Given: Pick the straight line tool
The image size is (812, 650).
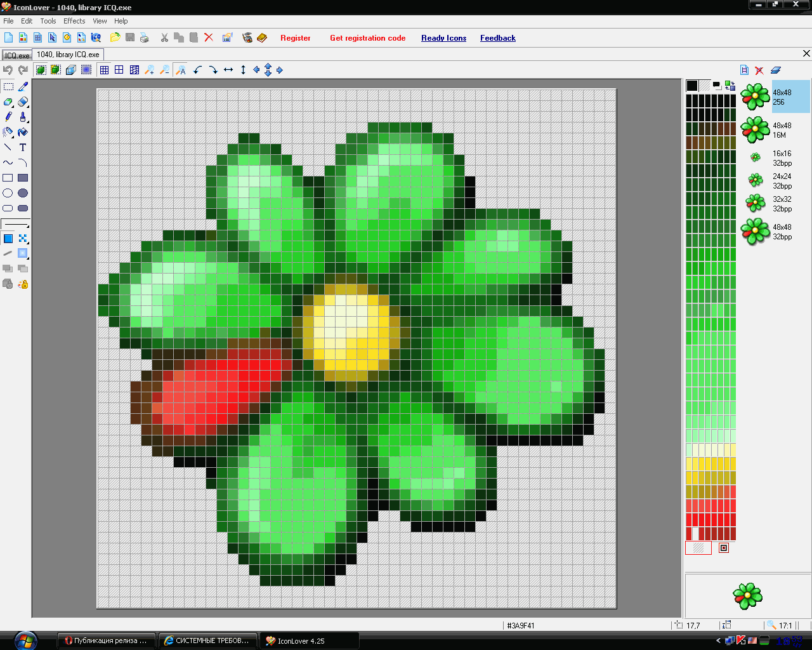Looking at the screenshot, I should pyautogui.click(x=8, y=147).
